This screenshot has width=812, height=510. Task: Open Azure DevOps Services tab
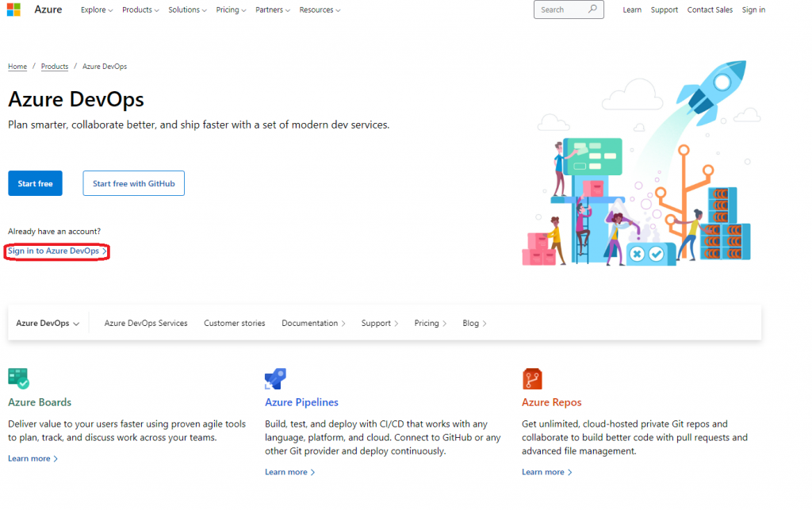point(146,324)
